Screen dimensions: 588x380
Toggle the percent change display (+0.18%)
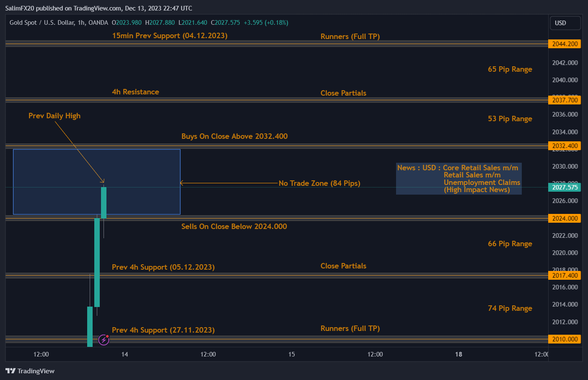[277, 23]
